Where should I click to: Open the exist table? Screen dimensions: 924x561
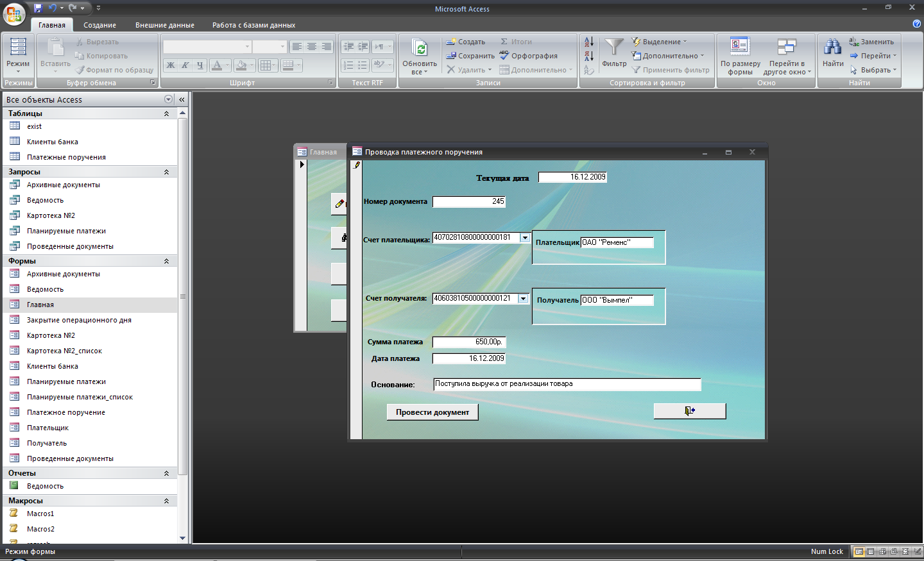pyautogui.click(x=34, y=126)
